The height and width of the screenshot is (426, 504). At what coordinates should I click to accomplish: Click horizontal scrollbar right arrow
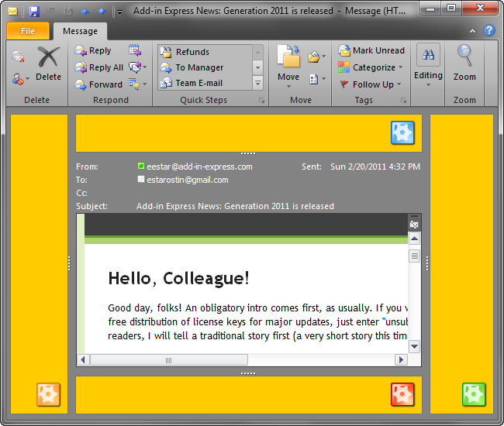(401, 359)
